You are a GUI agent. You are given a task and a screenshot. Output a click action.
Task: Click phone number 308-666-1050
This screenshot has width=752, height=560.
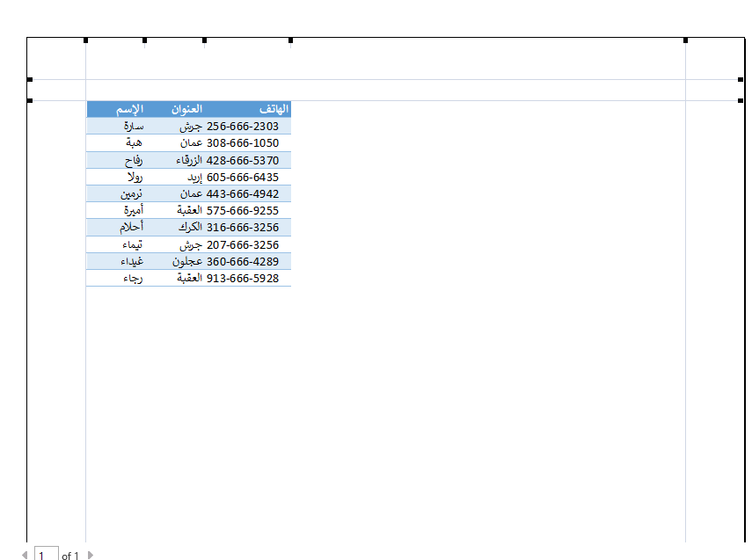(243, 143)
